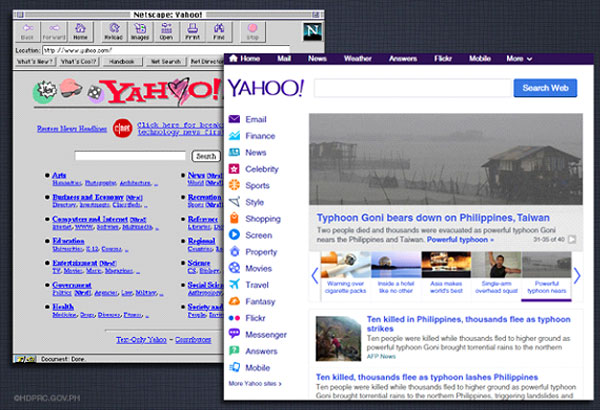This screenshot has width=600, height=410.
Task: Open the Education category link
Action: [x=68, y=241]
